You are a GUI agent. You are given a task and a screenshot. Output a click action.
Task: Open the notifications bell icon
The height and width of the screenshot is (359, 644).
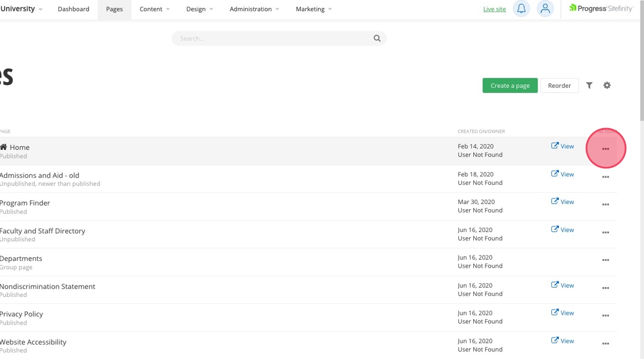(x=521, y=9)
